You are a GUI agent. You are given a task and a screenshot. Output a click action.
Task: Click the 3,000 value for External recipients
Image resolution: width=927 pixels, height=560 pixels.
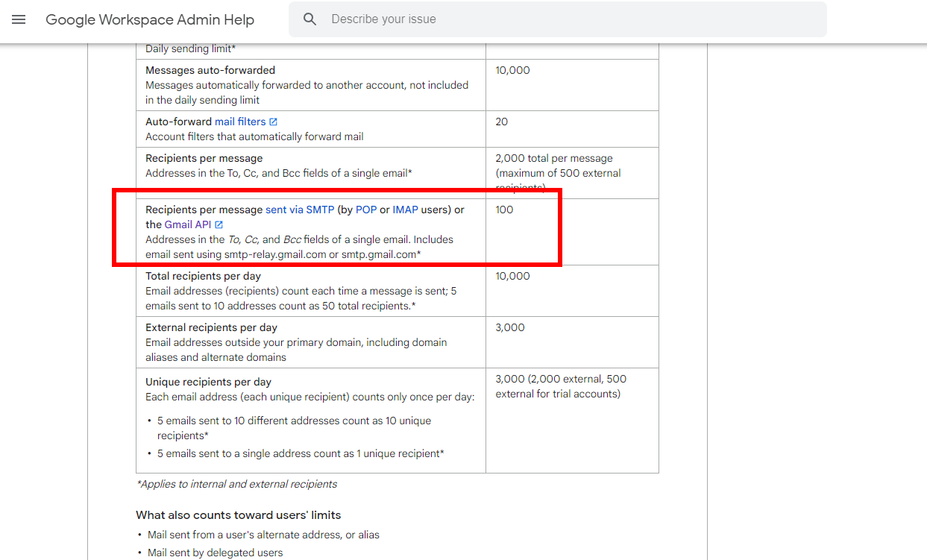(510, 327)
